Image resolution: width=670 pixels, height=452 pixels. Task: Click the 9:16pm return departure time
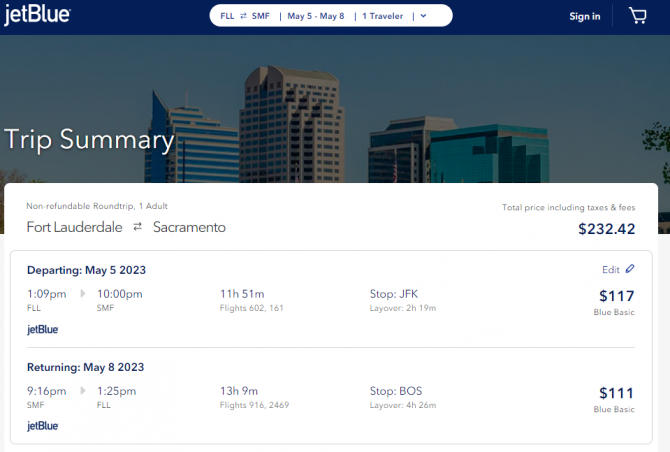click(x=47, y=391)
